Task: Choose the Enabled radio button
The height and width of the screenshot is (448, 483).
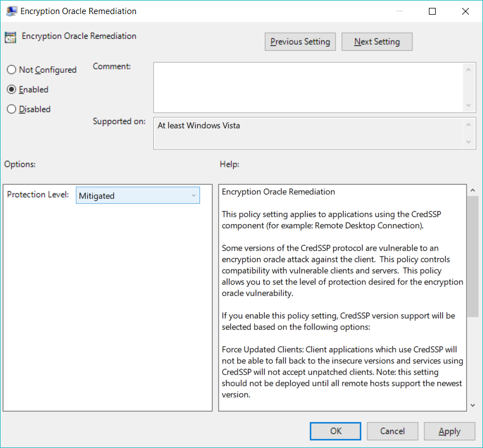Action: pos(11,90)
